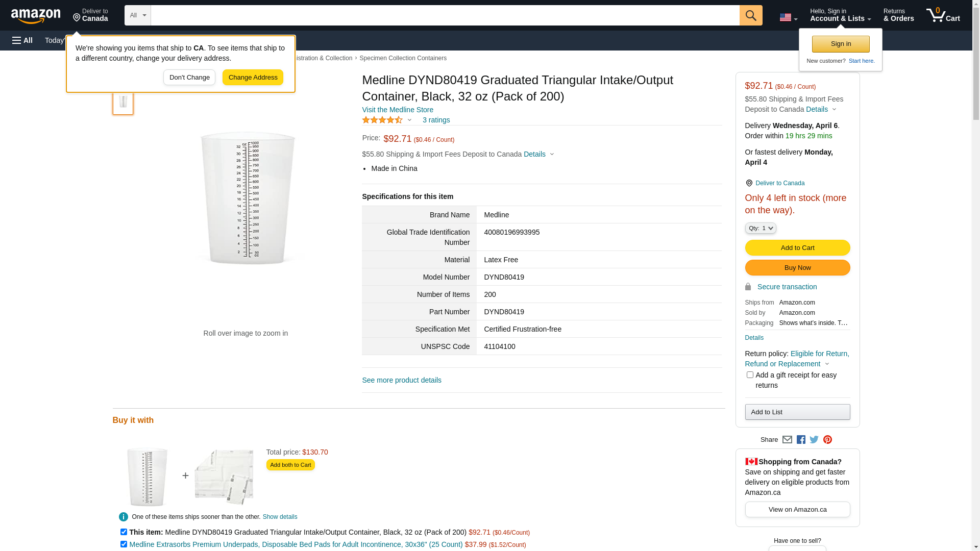Tick the gift receipt checkbox
Screen dimensions: 980x551
(750, 375)
